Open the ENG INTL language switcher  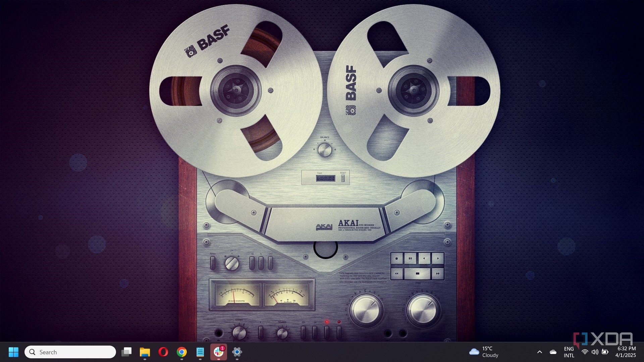click(569, 352)
